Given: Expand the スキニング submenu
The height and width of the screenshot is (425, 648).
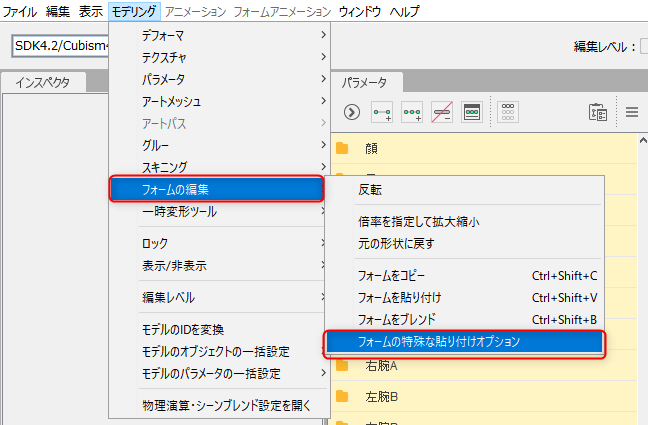Looking at the screenshot, I should 219,167.
